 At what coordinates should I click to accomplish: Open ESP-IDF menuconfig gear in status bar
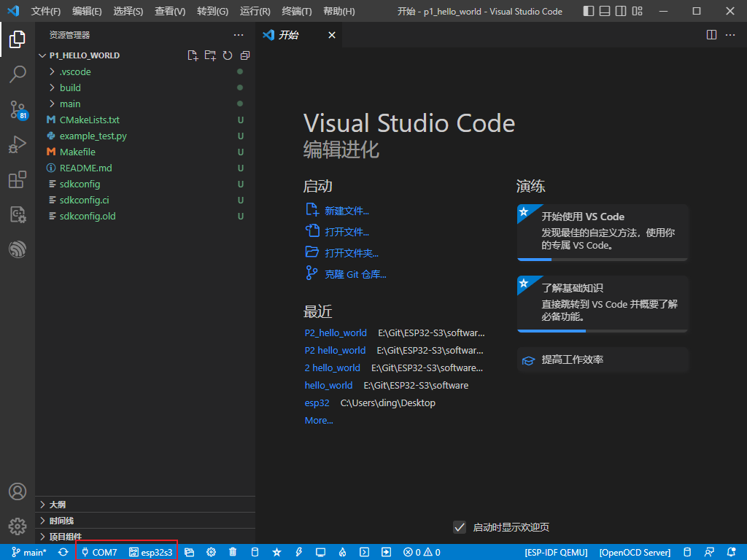tap(211, 552)
